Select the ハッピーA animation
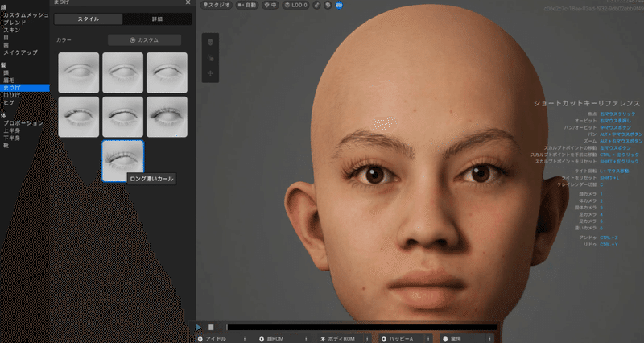The width and height of the screenshot is (644, 343). [401, 339]
